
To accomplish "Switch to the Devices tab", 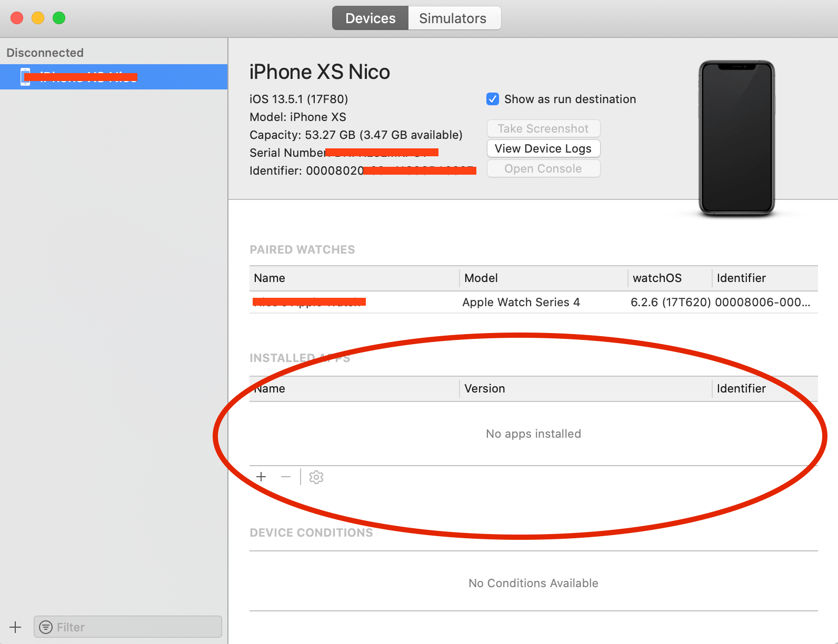I will (x=370, y=18).
